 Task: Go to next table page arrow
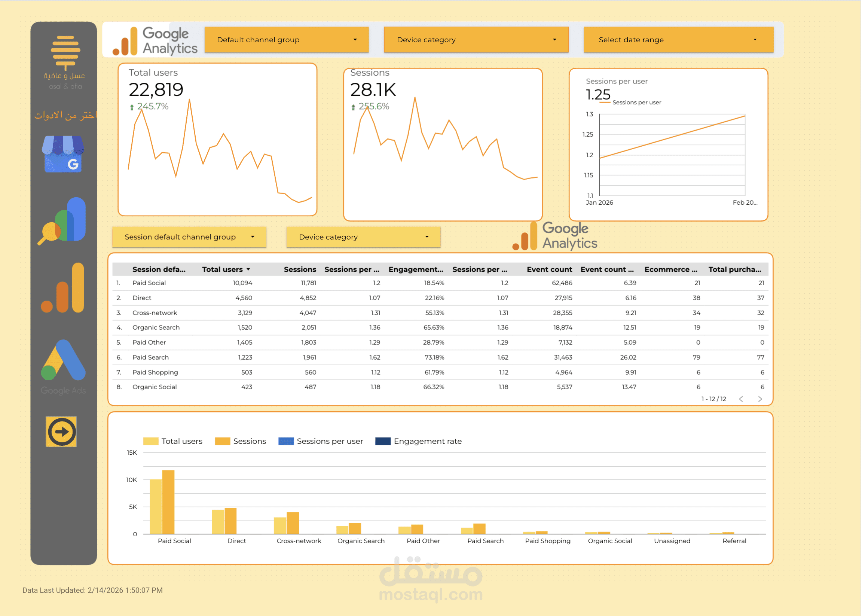[x=760, y=399]
